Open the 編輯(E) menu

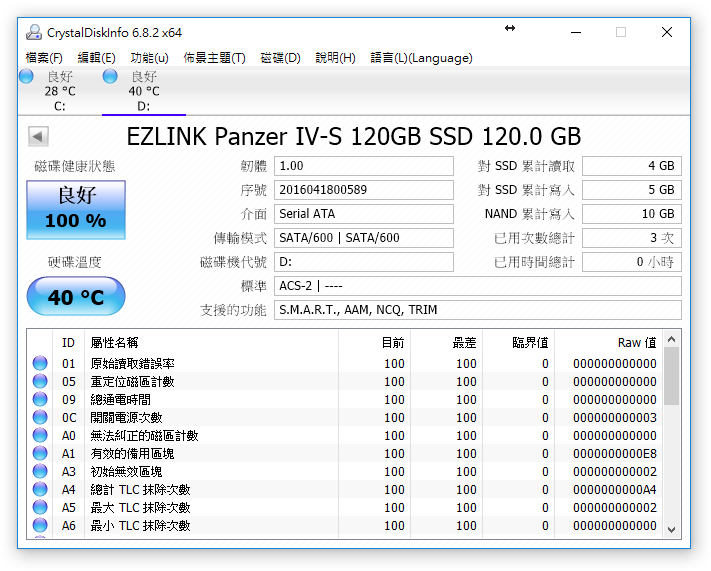tap(97, 58)
